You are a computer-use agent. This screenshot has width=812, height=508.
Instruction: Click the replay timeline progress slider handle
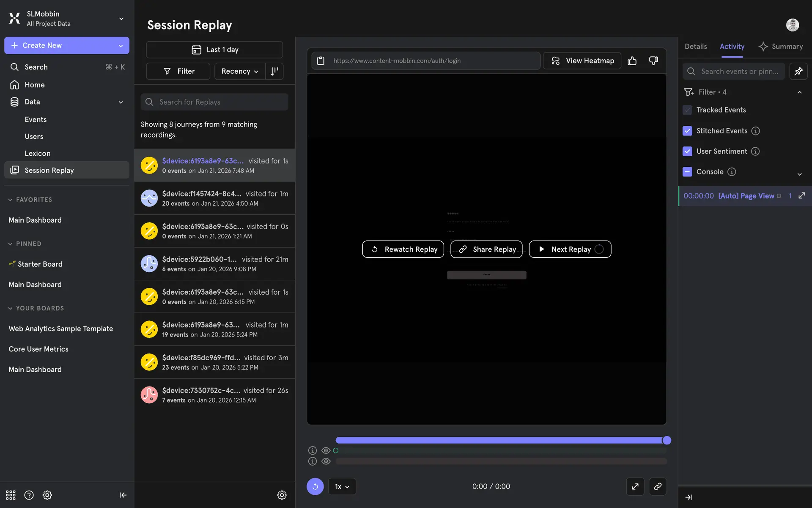pos(667,440)
